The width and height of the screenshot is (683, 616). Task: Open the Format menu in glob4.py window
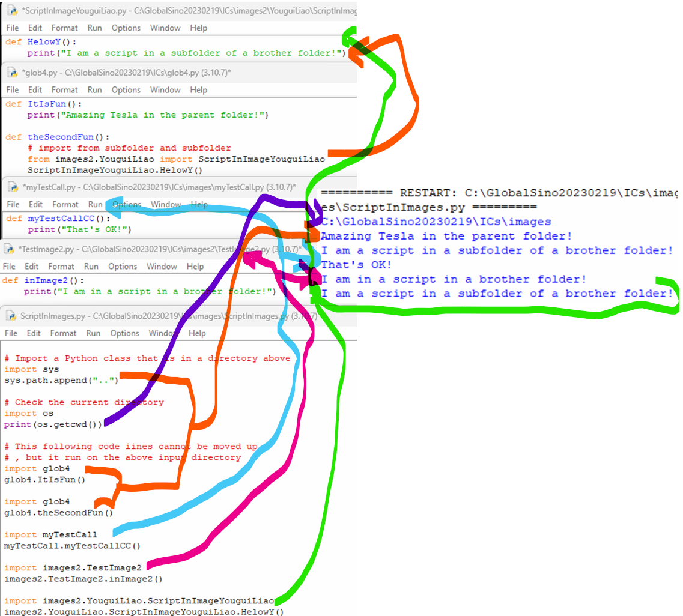click(64, 89)
